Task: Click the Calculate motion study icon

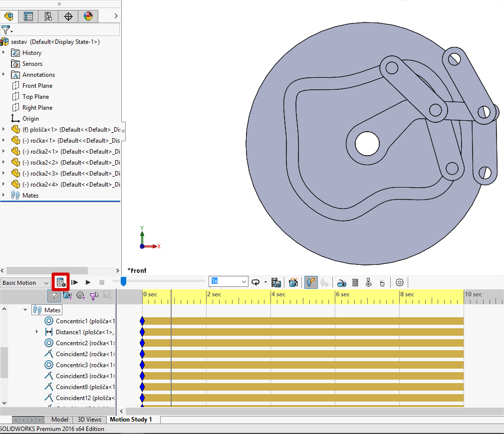Action: point(61,282)
